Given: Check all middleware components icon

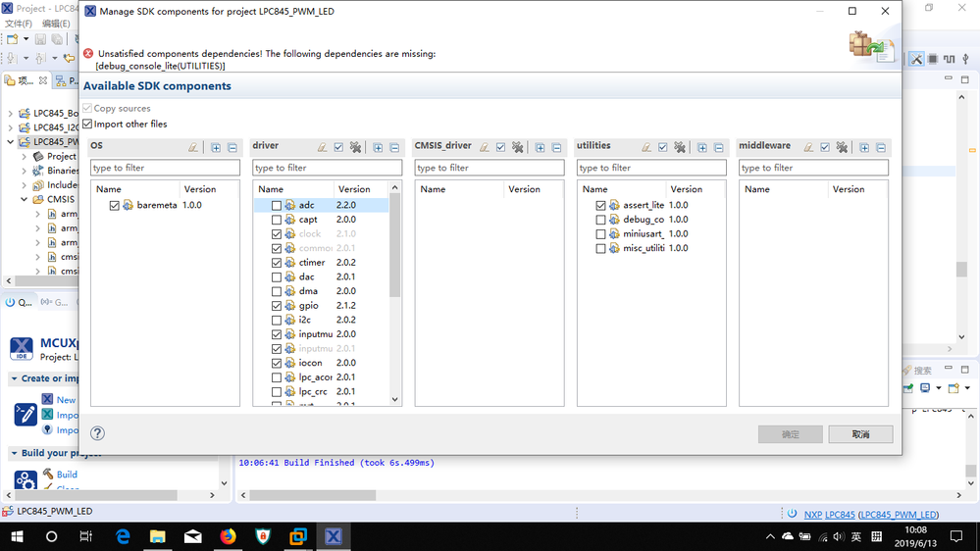Looking at the screenshot, I should click(825, 147).
